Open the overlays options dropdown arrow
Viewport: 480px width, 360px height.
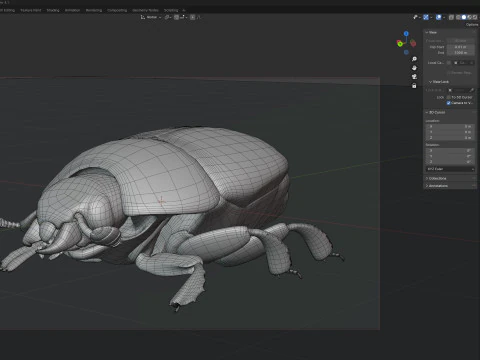pyautogui.click(x=444, y=17)
